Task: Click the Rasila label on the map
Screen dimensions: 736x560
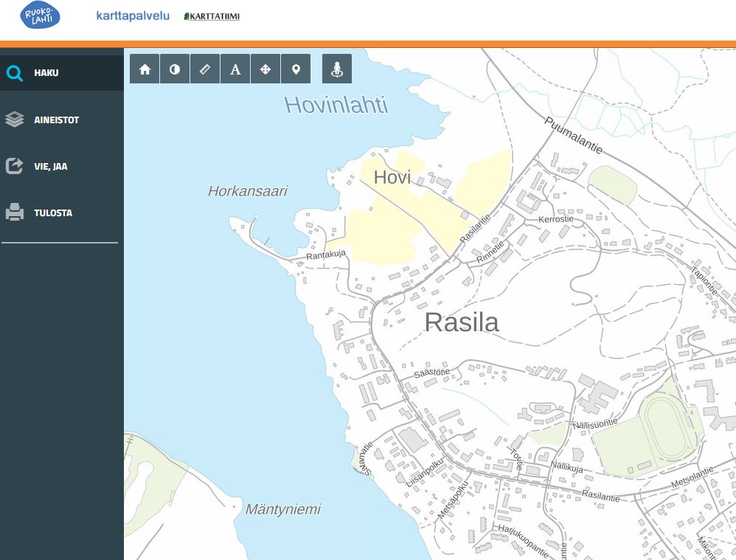Action: [x=462, y=322]
